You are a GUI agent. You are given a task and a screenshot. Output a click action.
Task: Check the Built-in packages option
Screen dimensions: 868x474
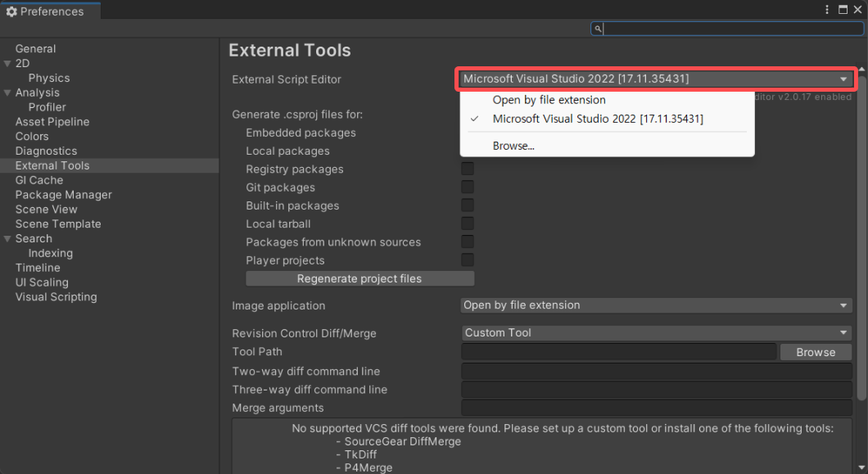468,205
